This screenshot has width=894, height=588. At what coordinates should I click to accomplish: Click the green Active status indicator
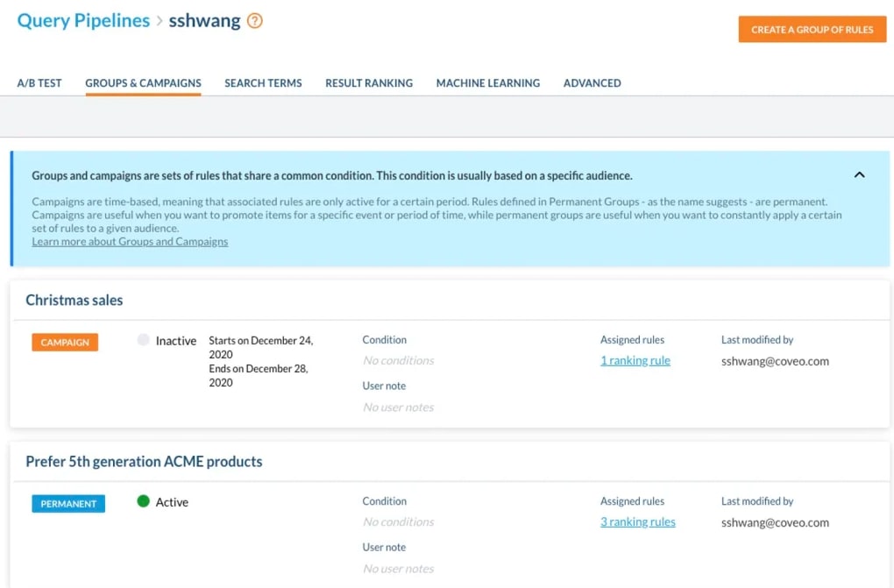[x=142, y=502]
